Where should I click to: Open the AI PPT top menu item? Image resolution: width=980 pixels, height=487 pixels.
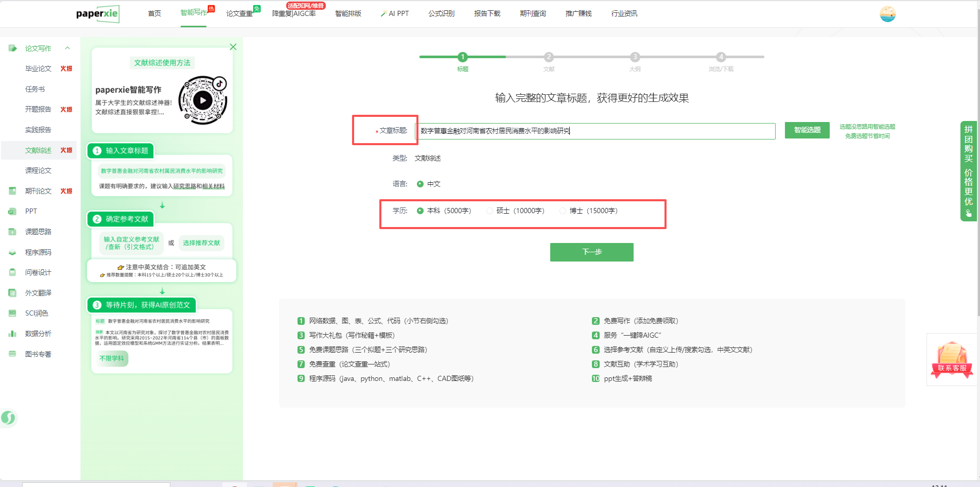point(395,13)
